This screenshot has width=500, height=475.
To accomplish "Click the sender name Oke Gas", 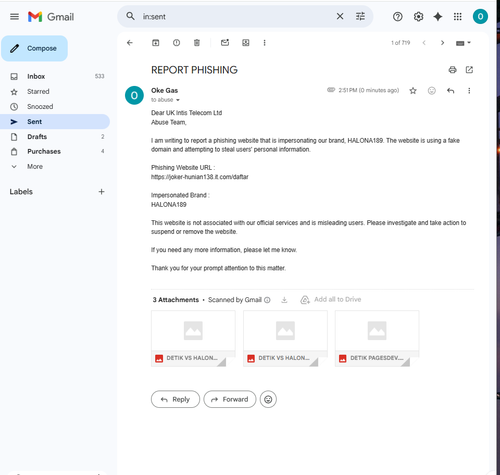I will [164, 90].
